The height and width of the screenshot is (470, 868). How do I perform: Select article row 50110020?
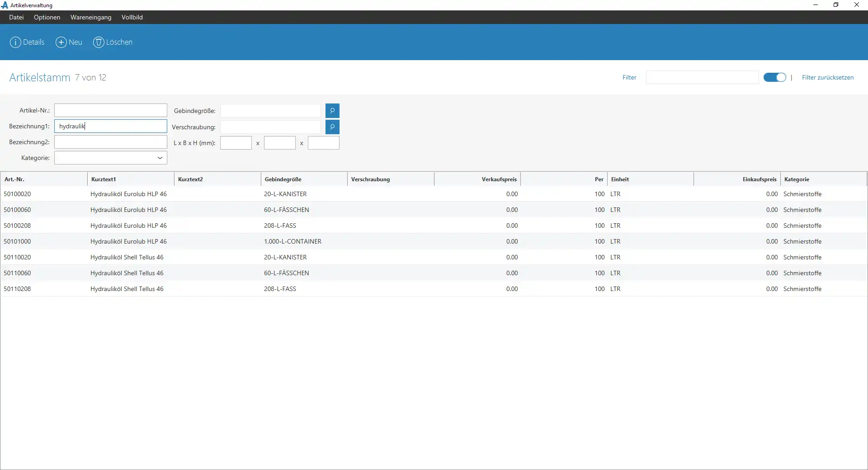pyautogui.click(x=434, y=257)
